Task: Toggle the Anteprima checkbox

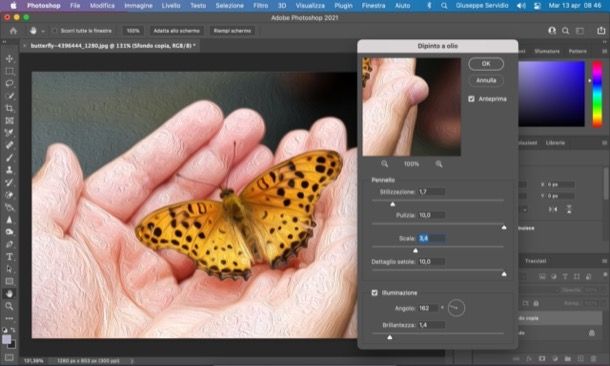Action: point(472,99)
